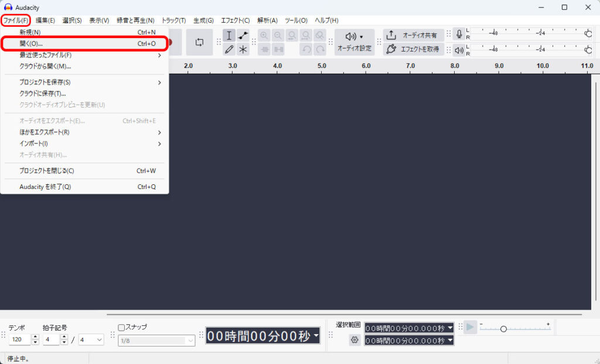The image size is (600, 364).
Task: Click the 拍子記号 numerator field
Action: 52,339
